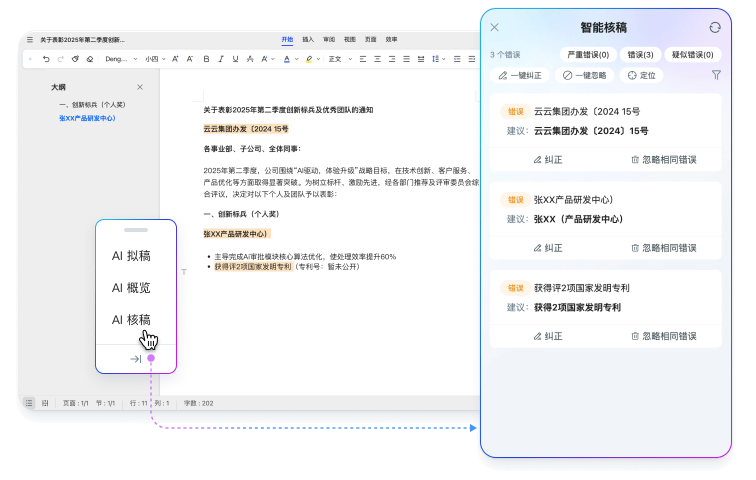Open the font color A dropdown arrow
Screen dimensions: 756x480
(296, 59)
